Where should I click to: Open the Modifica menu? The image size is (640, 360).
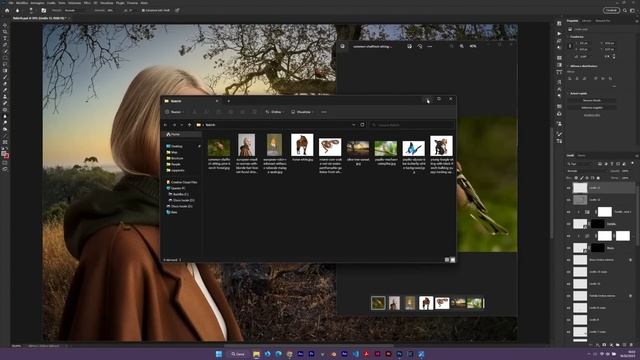click(x=22, y=3)
